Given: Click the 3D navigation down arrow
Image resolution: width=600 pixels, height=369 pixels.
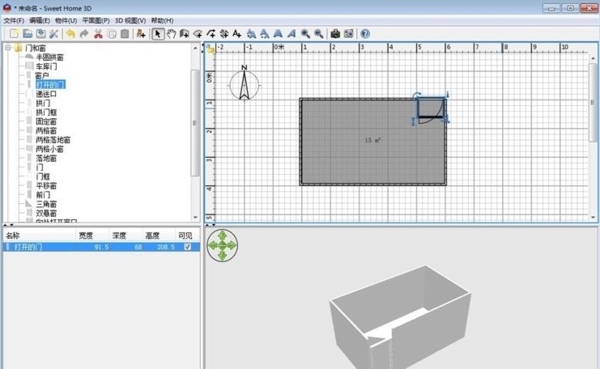Looking at the screenshot, I should click(x=222, y=255).
